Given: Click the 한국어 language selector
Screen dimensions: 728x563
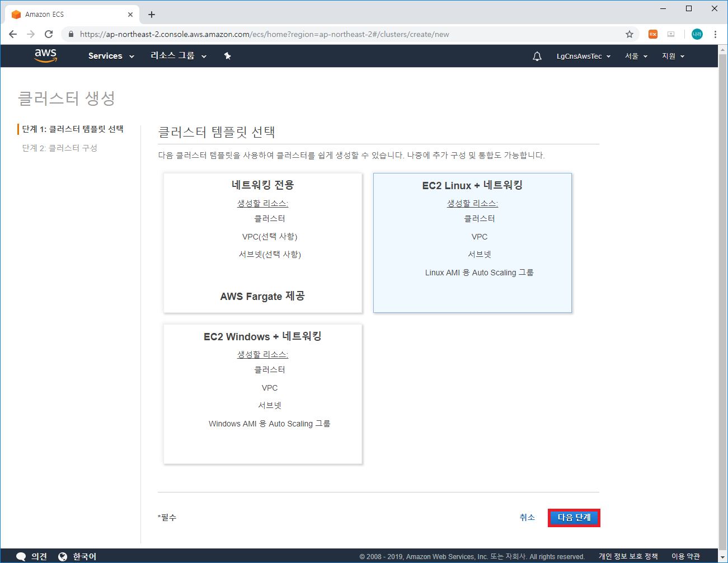Looking at the screenshot, I should point(84,556).
